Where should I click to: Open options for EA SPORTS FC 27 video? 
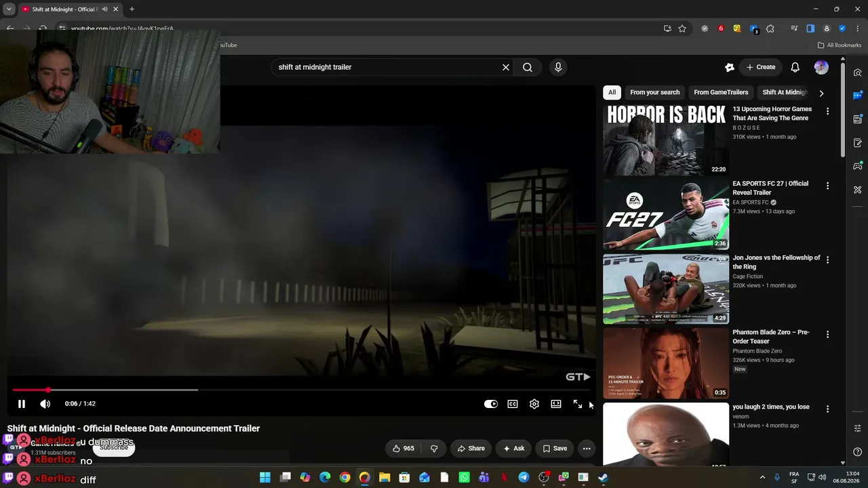[x=827, y=185]
